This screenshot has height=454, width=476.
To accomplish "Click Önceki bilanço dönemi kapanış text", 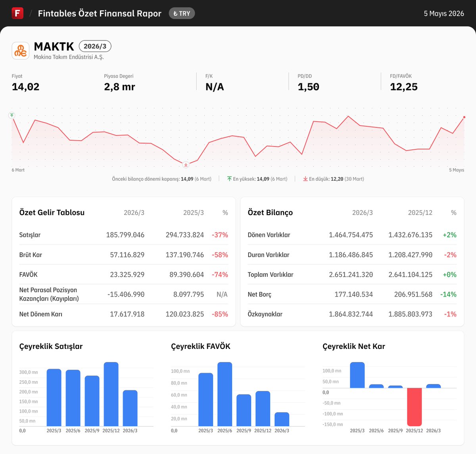I will pos(161,179).
